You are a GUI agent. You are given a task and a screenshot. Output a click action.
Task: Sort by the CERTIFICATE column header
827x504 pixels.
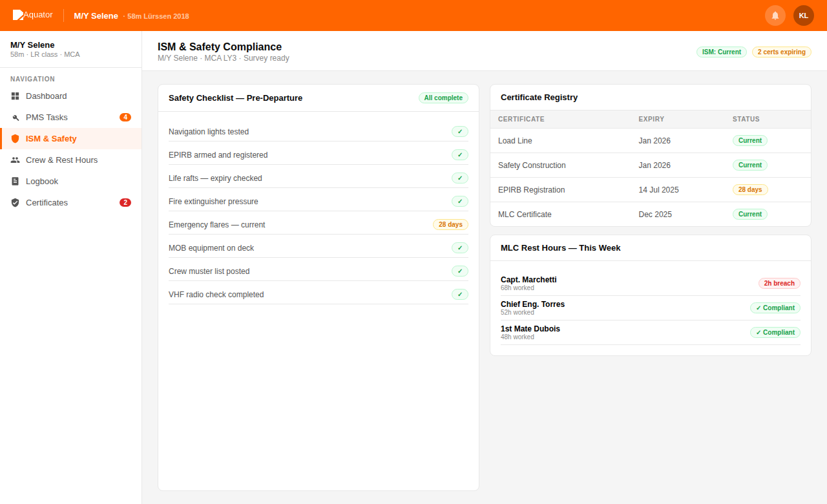[521, 120]
